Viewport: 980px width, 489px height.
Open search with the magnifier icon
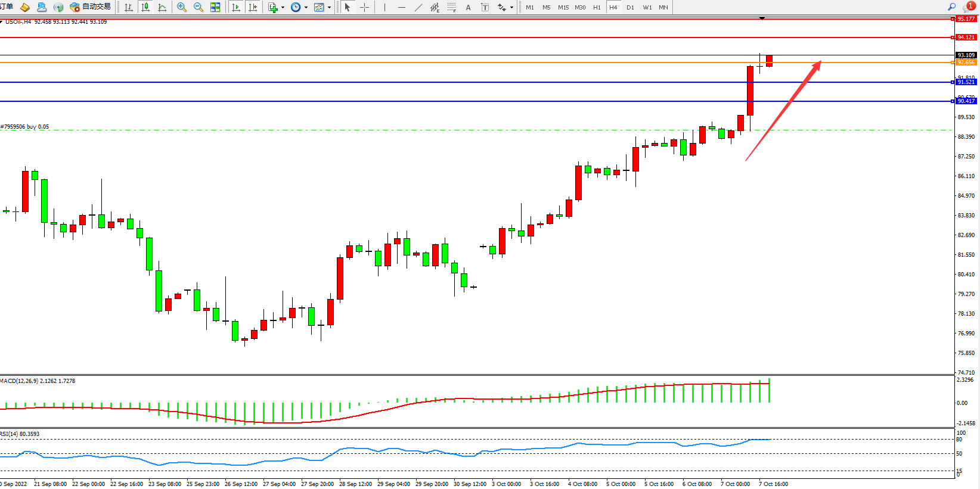pyautogui.click(x=951, y=7)
